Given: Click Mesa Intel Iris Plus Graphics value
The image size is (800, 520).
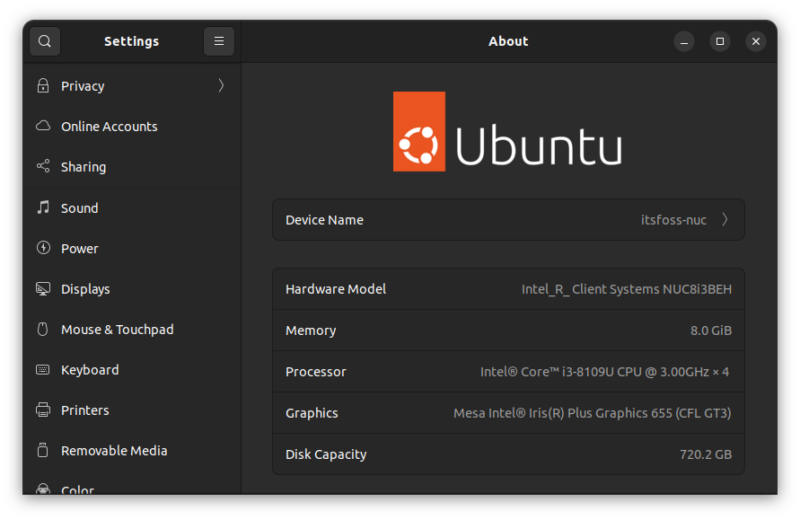Looking at the screenshot, I should click(592, 413).
